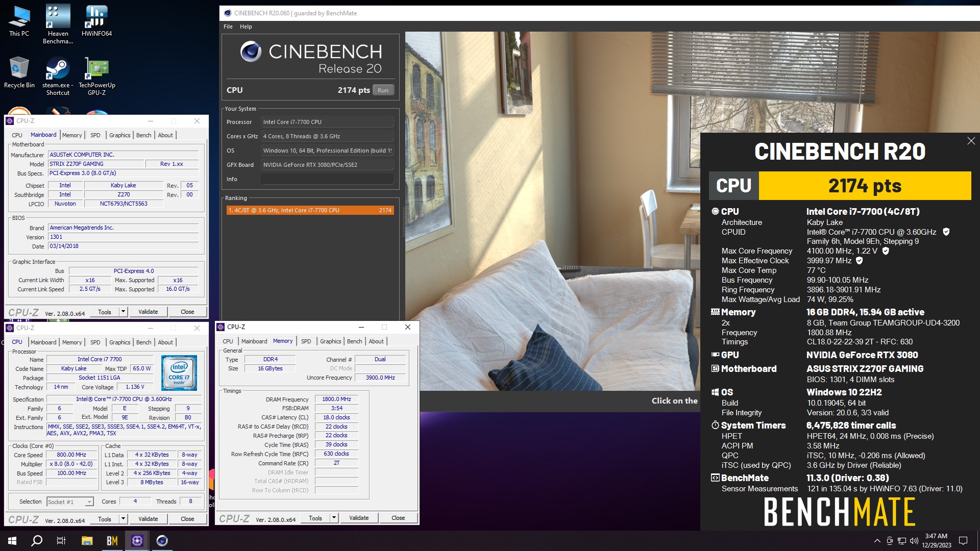Open SPD tab in Memory CPU-Z window
Image resolution: width=980 pixels, height=551 pixels.
click(306, 341)
